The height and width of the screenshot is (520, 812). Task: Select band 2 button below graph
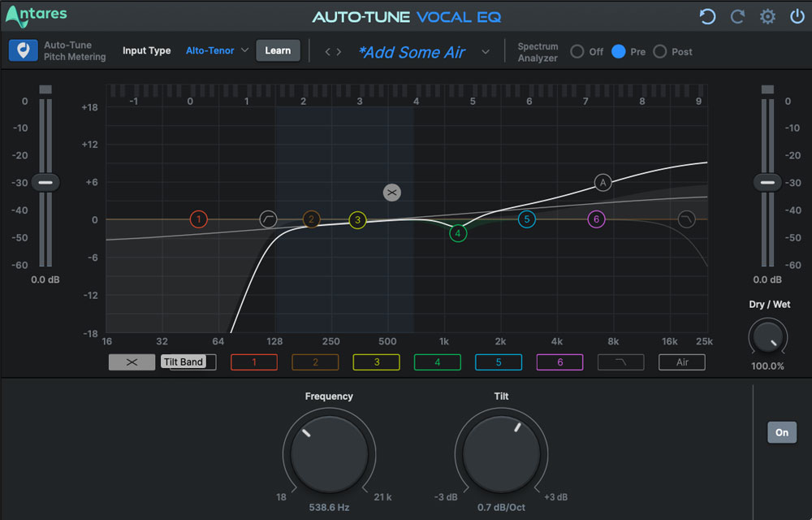click(x=315, y=362)
